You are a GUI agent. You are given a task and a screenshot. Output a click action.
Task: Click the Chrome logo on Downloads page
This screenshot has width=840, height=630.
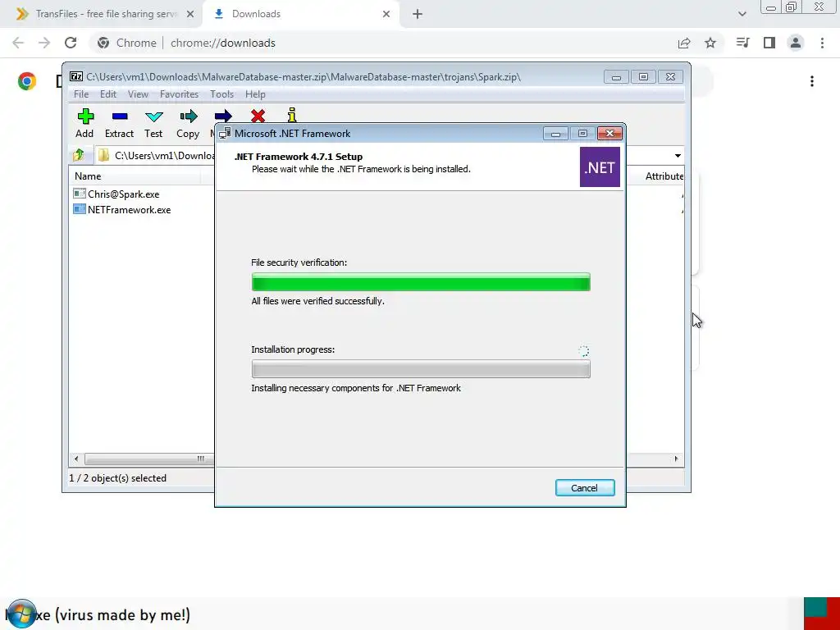coord(27,81)
